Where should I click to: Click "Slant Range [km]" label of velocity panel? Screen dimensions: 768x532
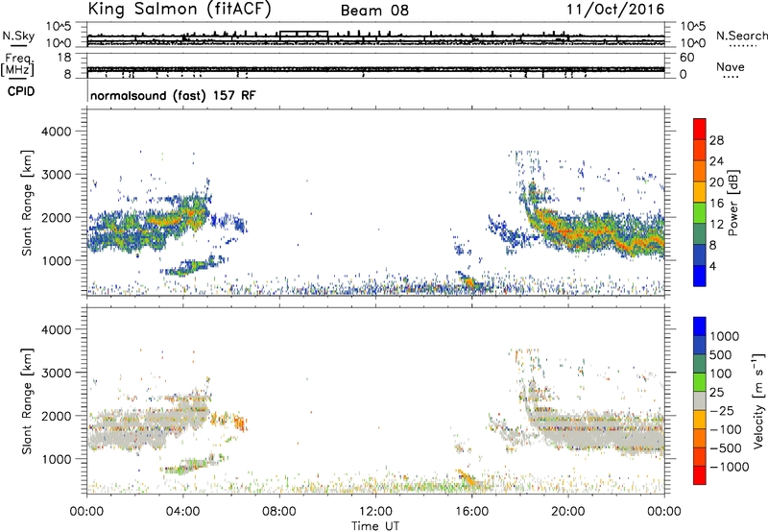[27, 401]
